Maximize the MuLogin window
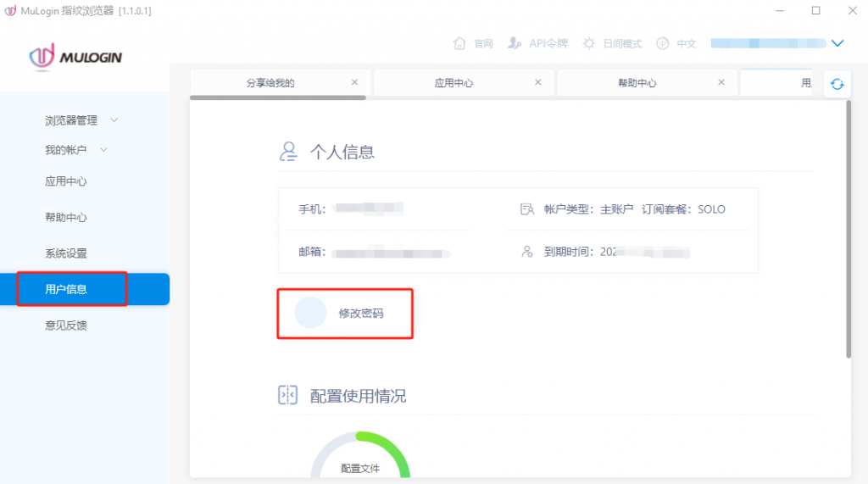Viewport: 868px width, 484px height. [x=816, y=10]
